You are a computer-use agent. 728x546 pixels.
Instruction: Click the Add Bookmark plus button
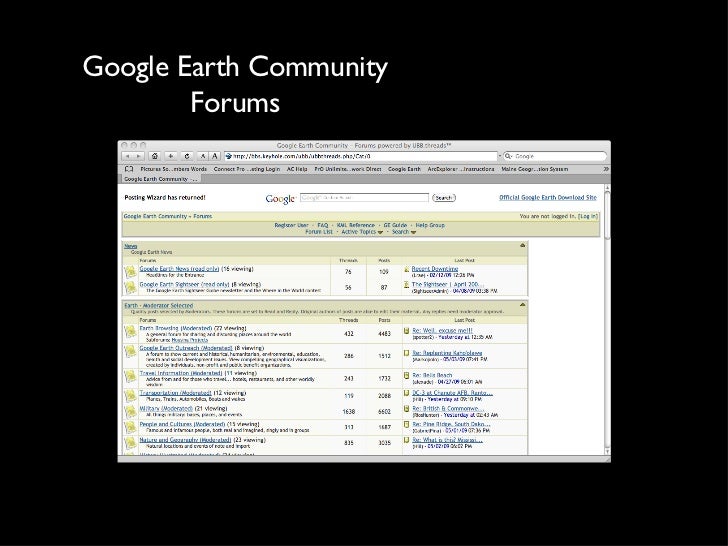click(x=171, y=156)
